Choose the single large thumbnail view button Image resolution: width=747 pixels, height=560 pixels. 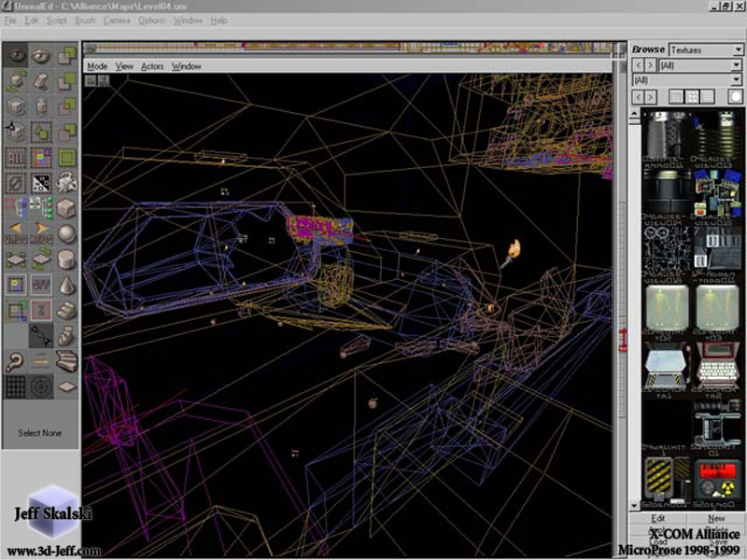pyautogui.click(x=676, y=97)
